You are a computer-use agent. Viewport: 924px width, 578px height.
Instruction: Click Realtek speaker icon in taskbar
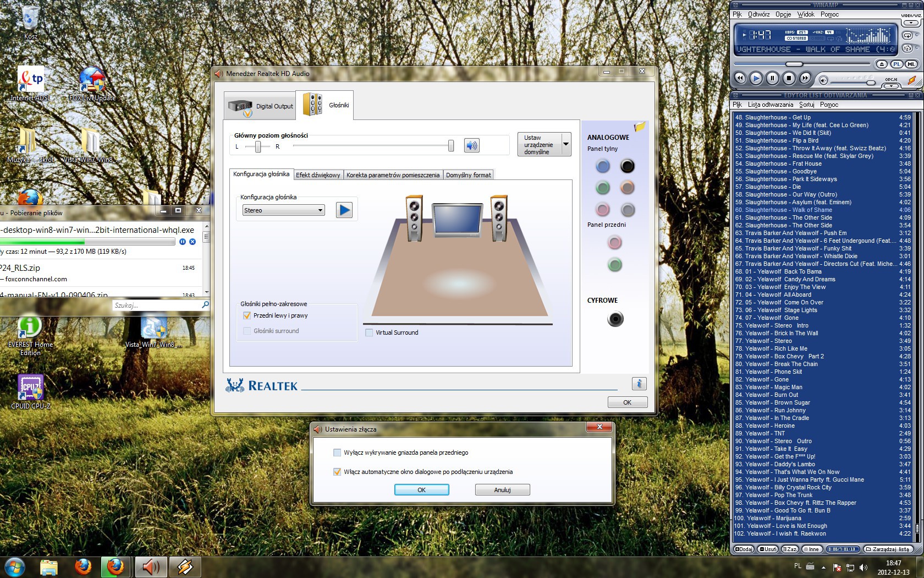(x=151, y=566)
